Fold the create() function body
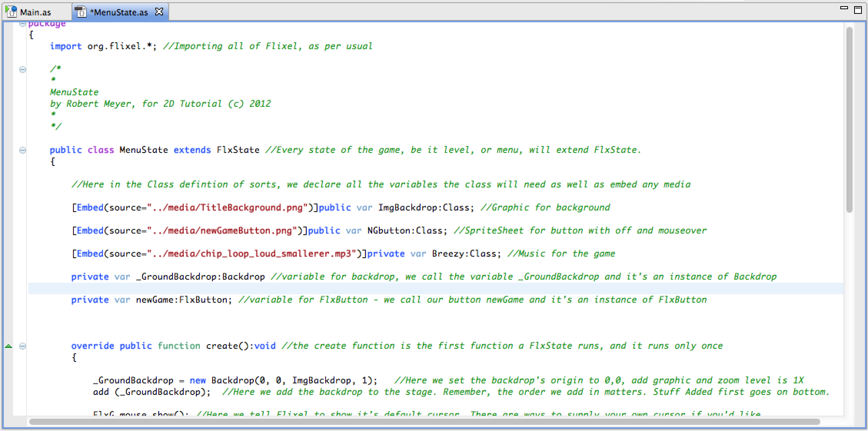Viewport: 868px width, 431px height. 23,346
